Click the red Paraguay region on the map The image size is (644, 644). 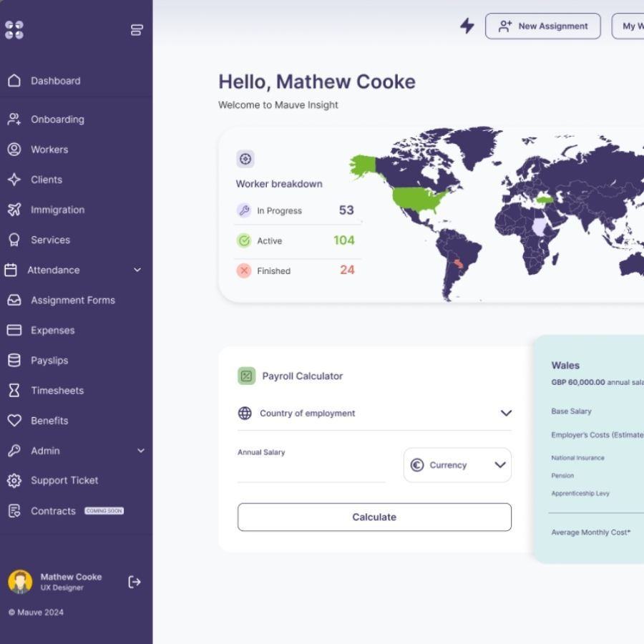459,263
